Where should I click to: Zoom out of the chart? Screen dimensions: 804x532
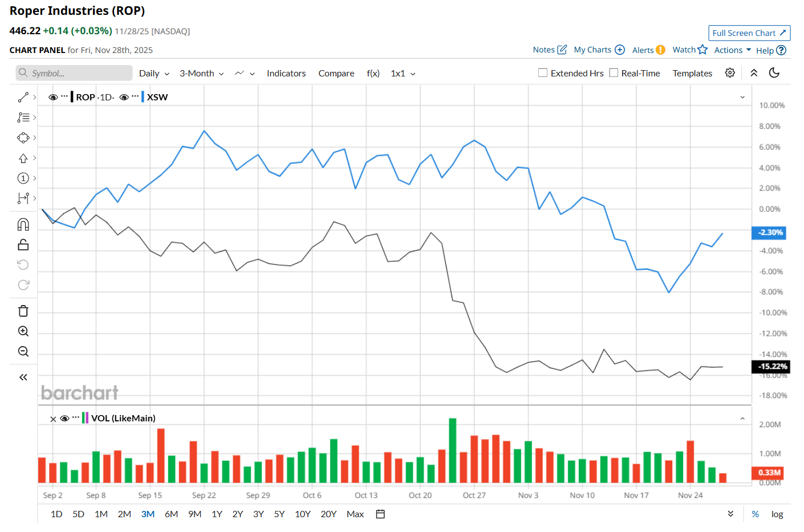tap(23, 351)
